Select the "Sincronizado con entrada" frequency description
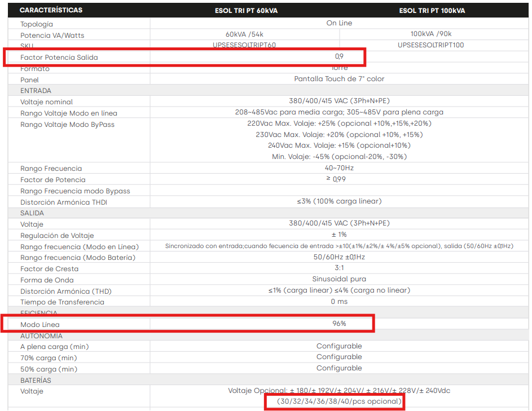 (x=339, y=246)
